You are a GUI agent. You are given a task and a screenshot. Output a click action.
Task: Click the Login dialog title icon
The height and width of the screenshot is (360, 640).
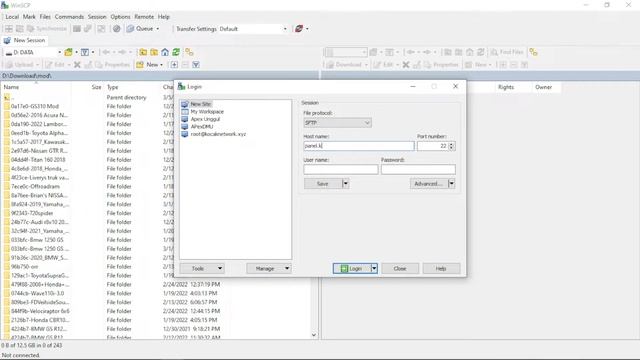pos(182,87)
